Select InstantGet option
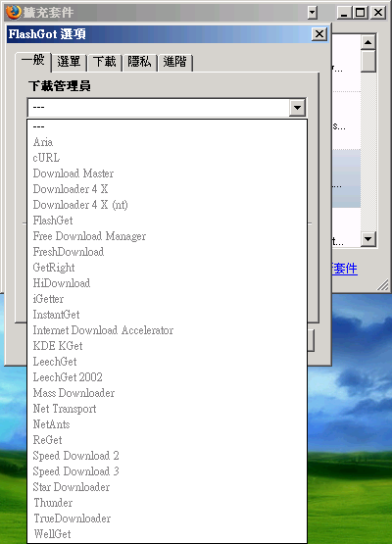This screenshot has width=392, height=544. coord(167,315)
